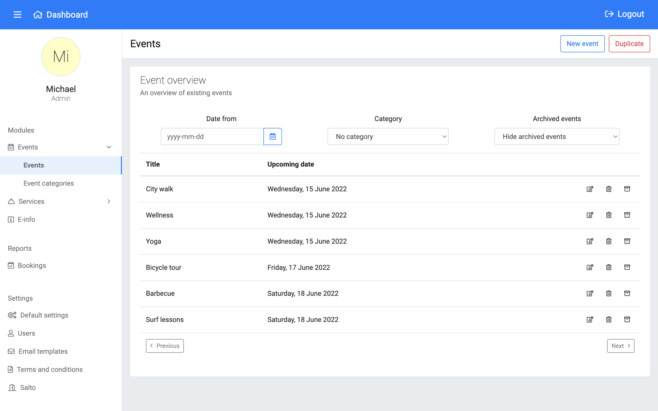Edit the Yoga event

coord(590,241)
